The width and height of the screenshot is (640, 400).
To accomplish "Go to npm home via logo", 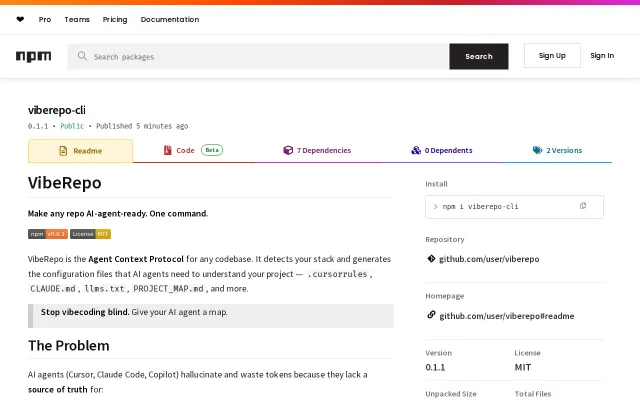I will pos(33,56).
